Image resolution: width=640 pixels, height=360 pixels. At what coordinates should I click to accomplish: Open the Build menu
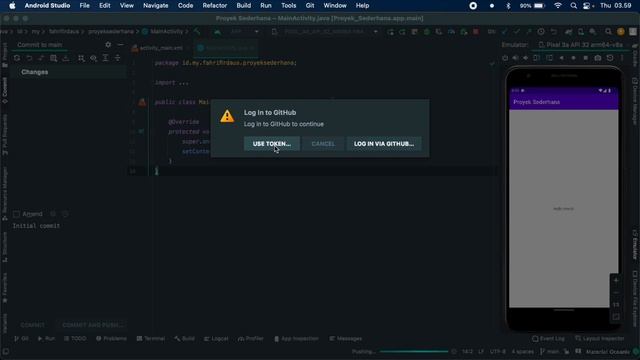(x=244, y=6)
